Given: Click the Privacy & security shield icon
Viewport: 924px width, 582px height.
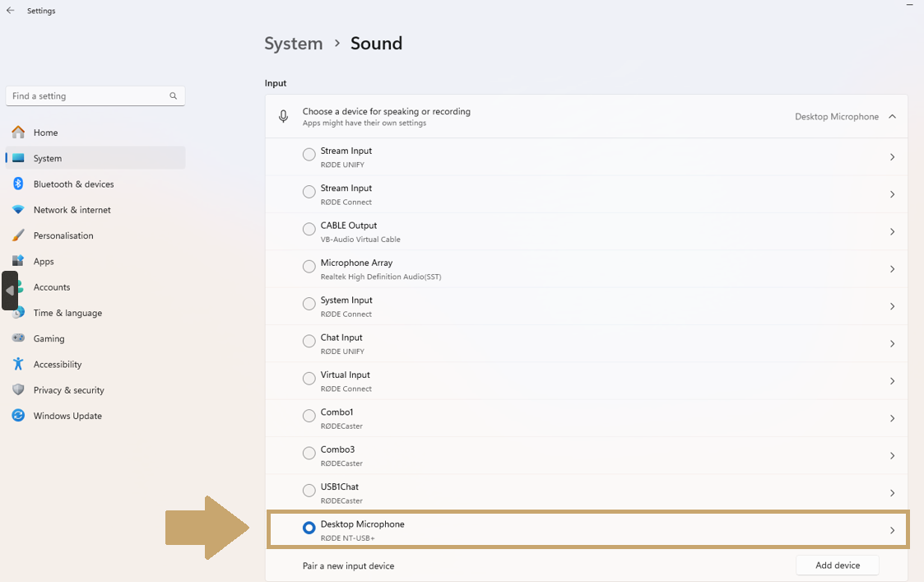Looking at the screenshot, I should coord(18,390).
